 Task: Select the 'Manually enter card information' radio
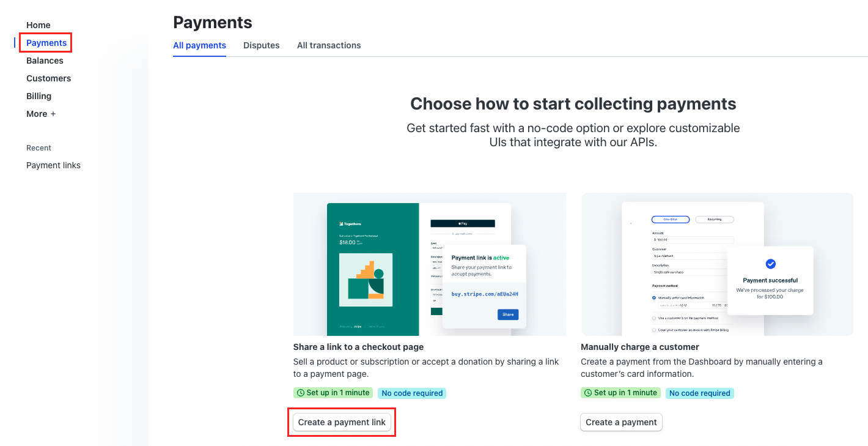(x=654, y=298)
